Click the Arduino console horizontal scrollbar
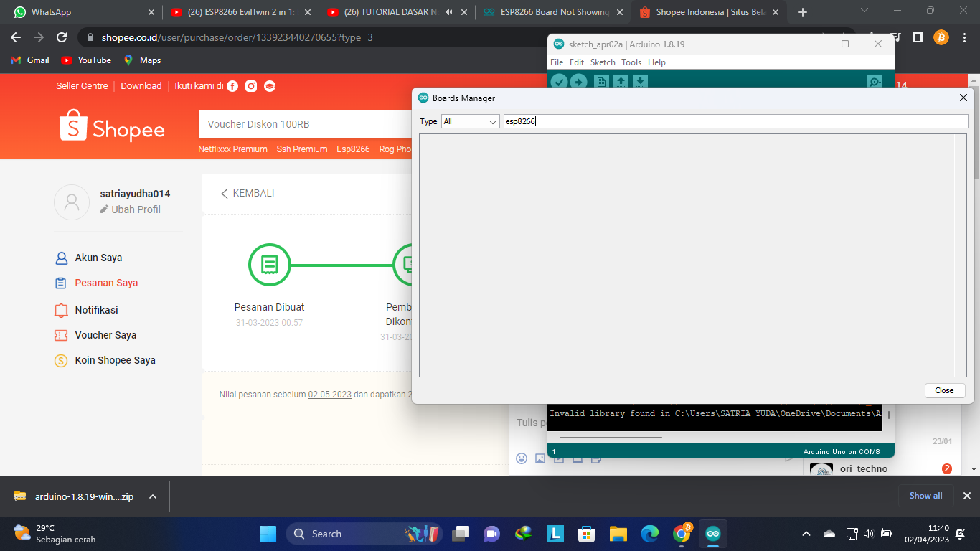980x551 pixels. coord(611,436)
